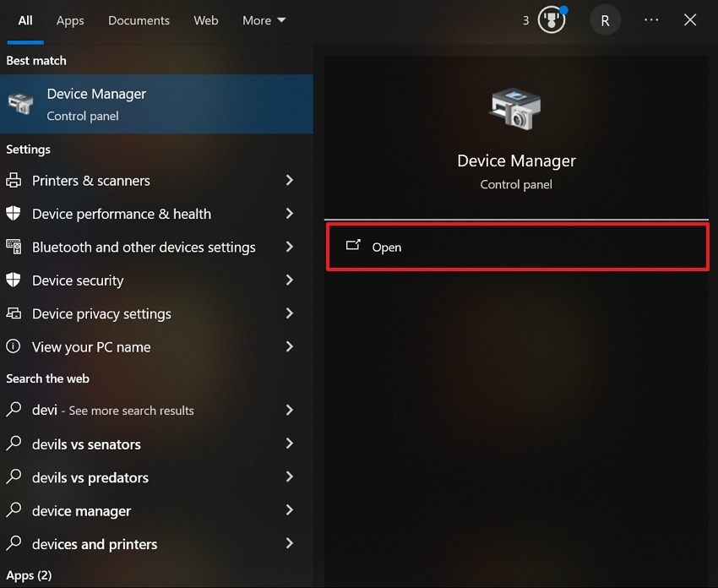
Task: Switch to the Documents tab
Action: click(138, 19)
